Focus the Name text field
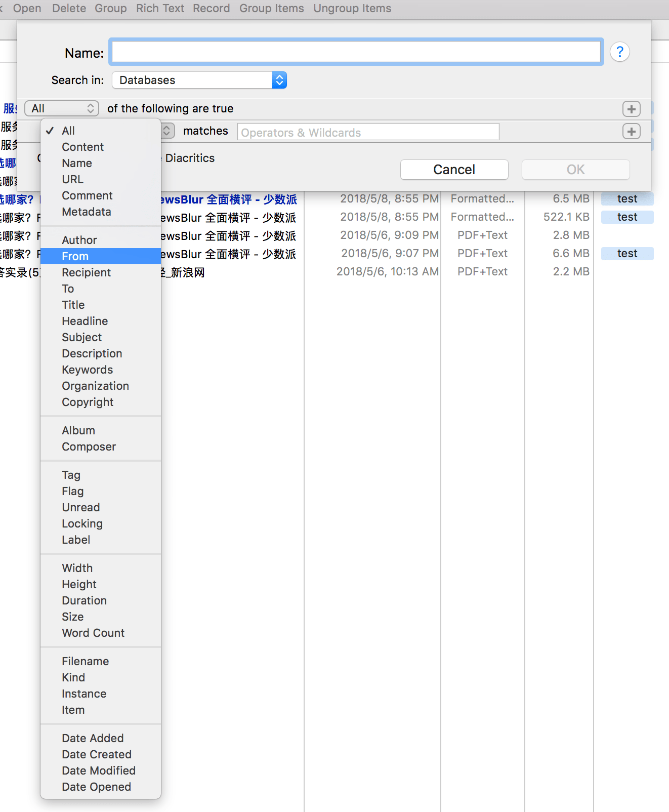Viewport: 669px width, 812px height. (356, 52)
